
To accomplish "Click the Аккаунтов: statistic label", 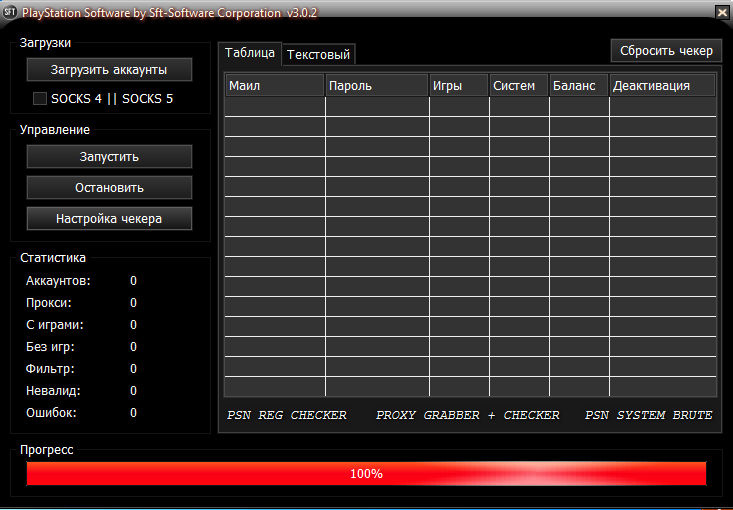I will [x=58, y=281].
